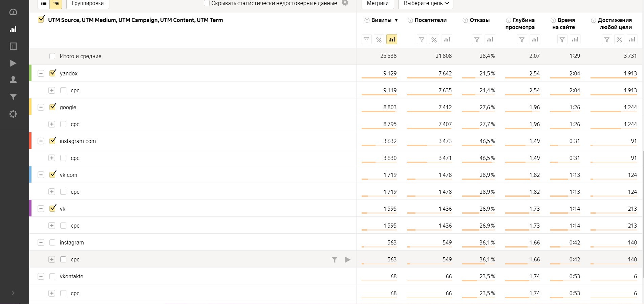This screenshot has height=304, width=644.
Task: Collapse the yandex row
Action: 41,73
